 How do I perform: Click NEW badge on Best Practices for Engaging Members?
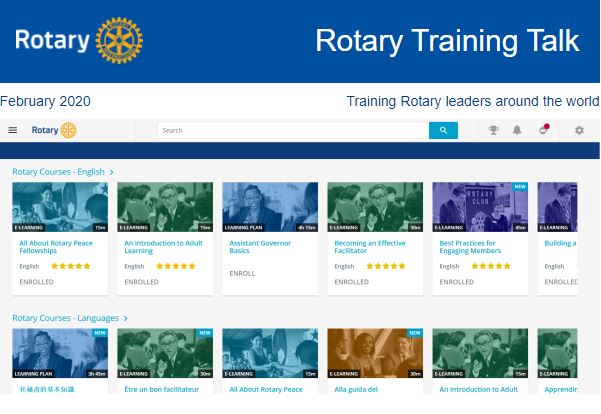tap(520, 187)
